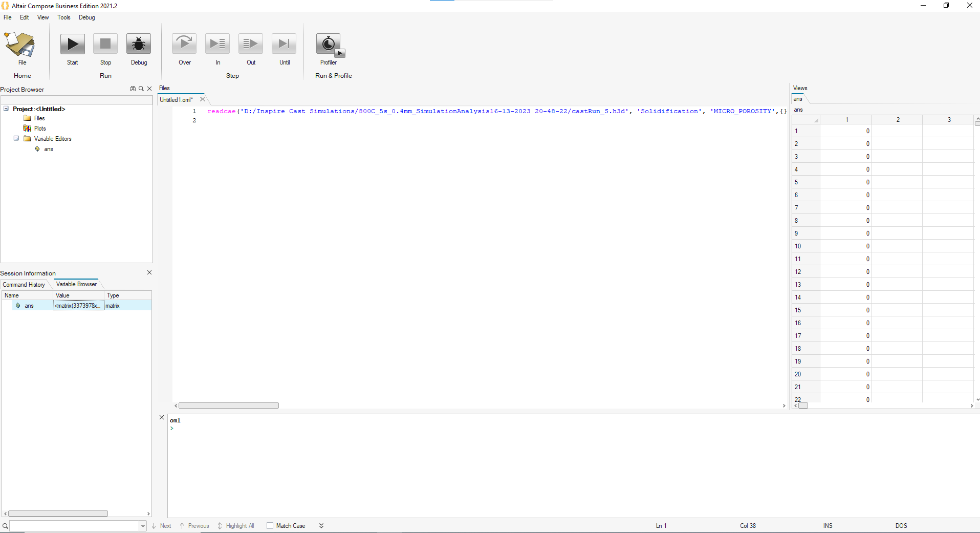Launch the Debug bug icon
Image resolution: width=980 pixels, height=533 pixels.
point(139,45)
